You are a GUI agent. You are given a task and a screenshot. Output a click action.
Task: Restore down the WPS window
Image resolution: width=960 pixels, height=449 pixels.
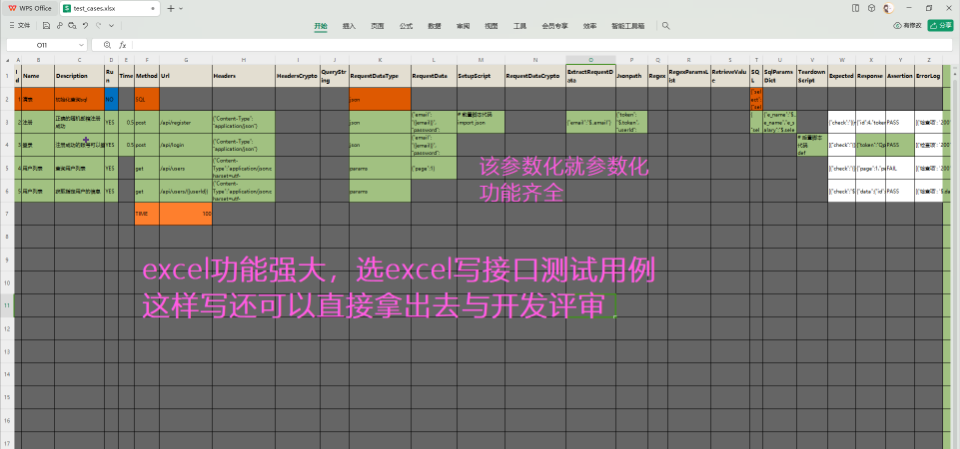coord(929,8)
